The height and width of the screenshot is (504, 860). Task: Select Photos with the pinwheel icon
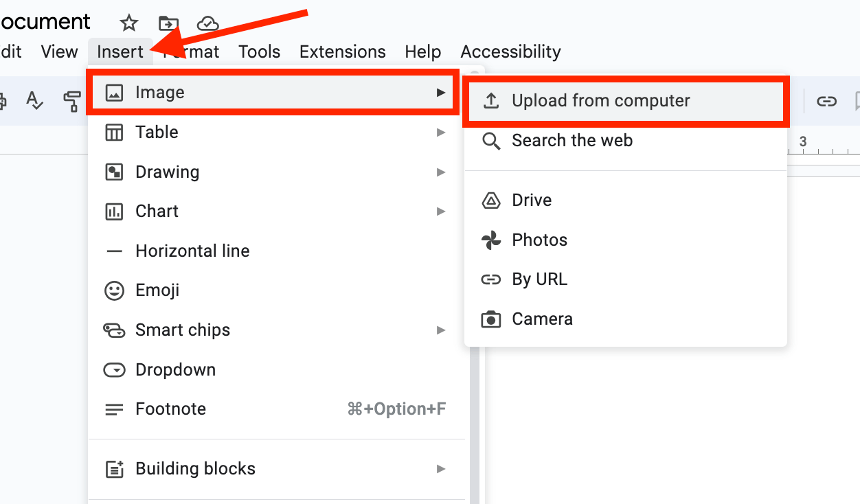(626, 240)
